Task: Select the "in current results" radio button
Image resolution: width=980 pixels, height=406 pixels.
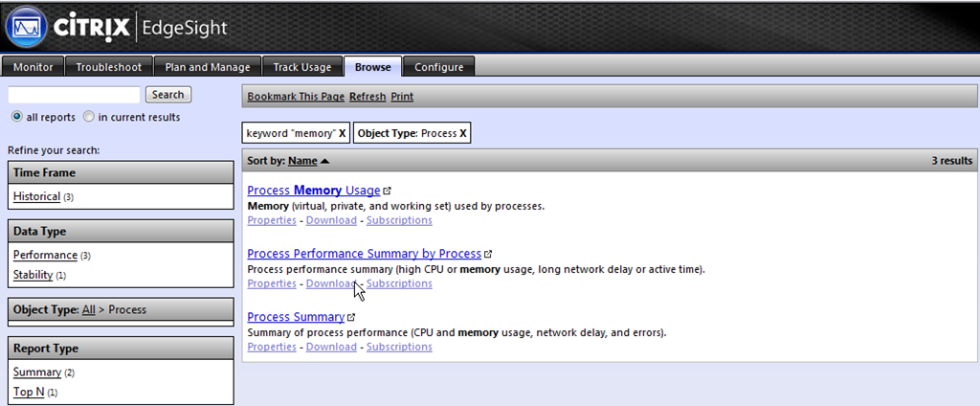Action: click(x=89, y=117)
